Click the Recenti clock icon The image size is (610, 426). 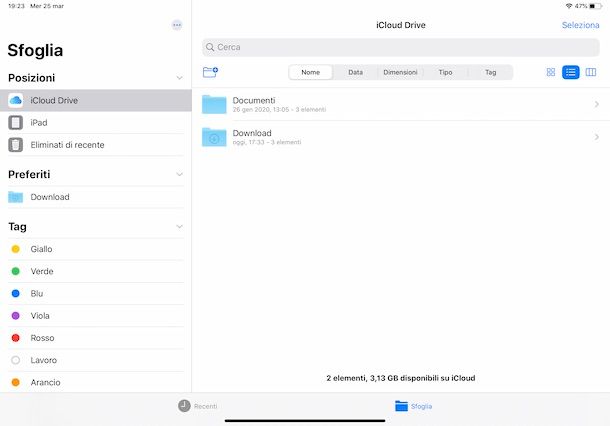pos(184,406)
